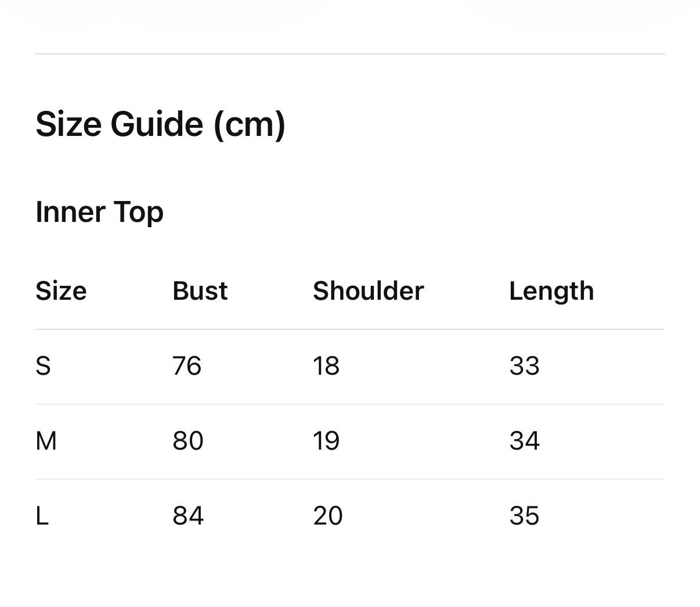Select length value 33 for size S
This screenshot has width=700, height=607.
[524, 366]
